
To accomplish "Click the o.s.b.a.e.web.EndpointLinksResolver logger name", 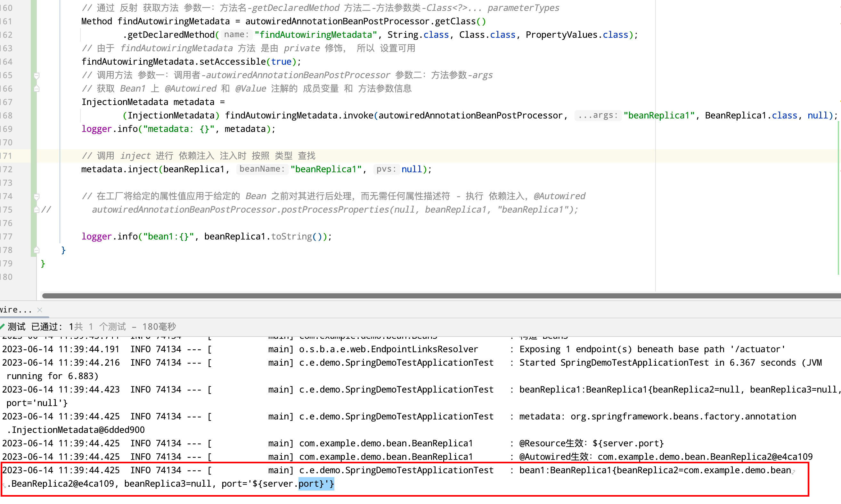I will [x=388, y=349].
